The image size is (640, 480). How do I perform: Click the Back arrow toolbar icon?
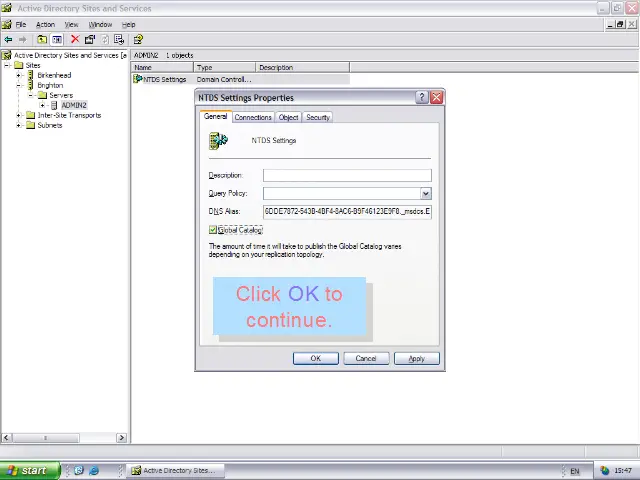tap(8, 40)
